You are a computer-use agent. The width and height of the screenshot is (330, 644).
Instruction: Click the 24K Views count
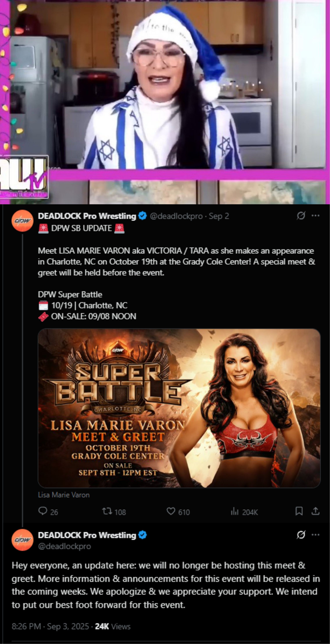113,626
